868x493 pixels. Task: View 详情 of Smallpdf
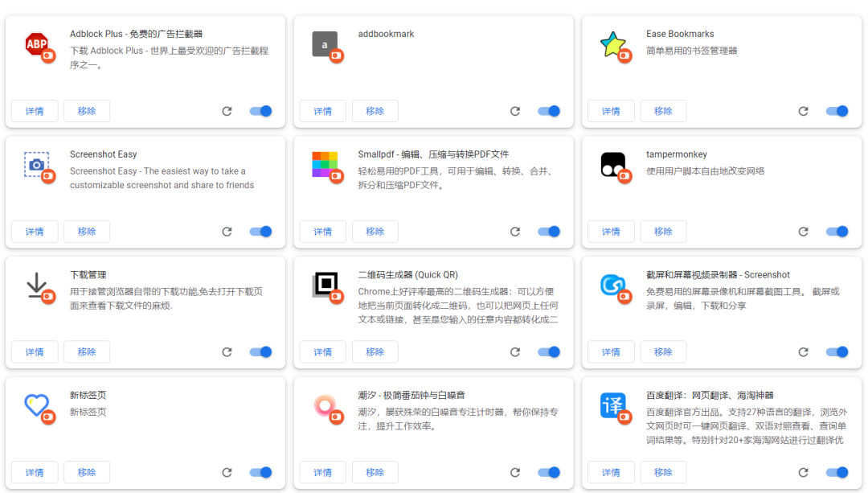[323, 232]
